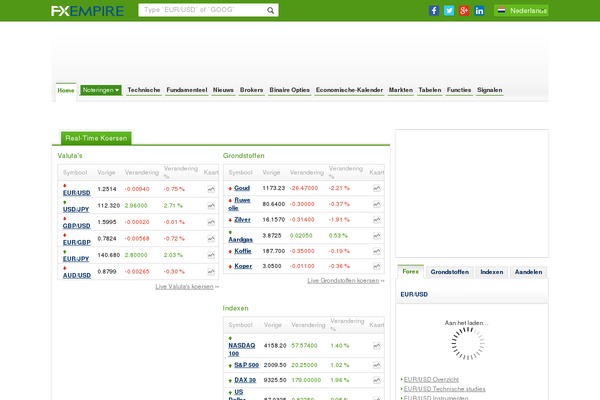The image size is (600, 400).
Task: Focus the symbol search input field
Action: point(203,10)
